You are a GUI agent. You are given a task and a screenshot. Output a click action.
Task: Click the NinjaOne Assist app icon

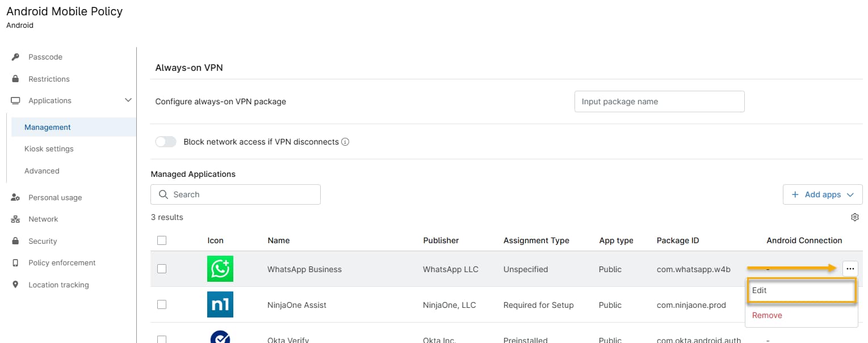pos(220,304)
